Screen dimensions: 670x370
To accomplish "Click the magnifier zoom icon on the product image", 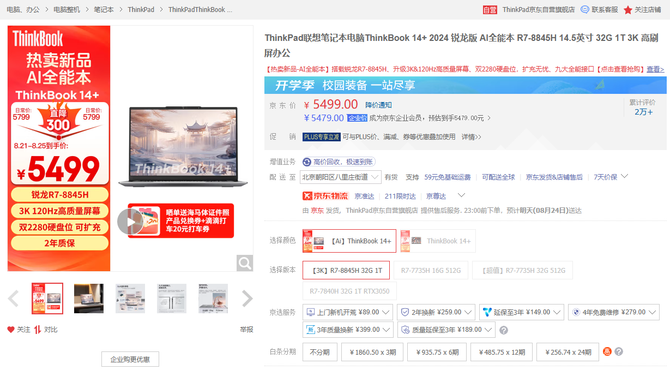I will tap(245, 263).
